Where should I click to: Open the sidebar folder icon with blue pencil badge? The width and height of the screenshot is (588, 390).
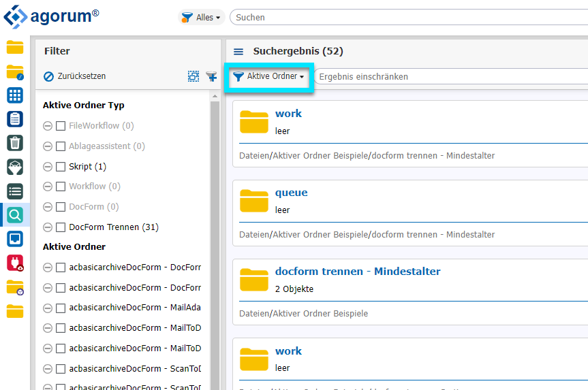tap(15, 72)
